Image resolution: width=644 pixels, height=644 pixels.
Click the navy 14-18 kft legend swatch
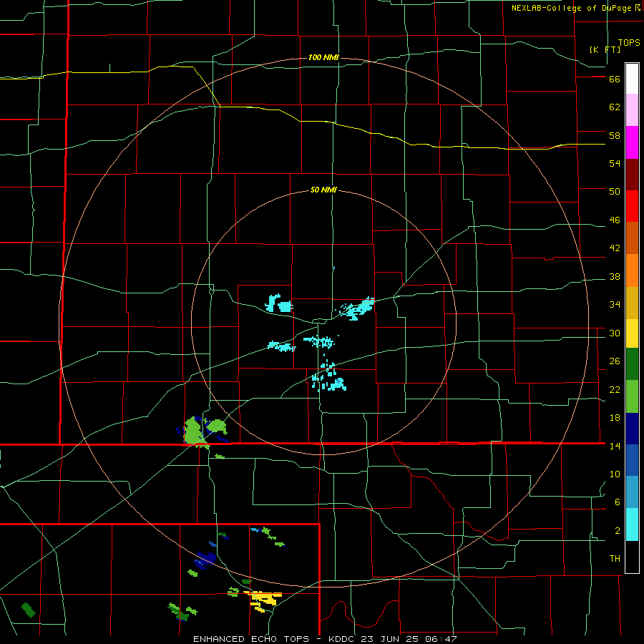click(x=632, y=428)
